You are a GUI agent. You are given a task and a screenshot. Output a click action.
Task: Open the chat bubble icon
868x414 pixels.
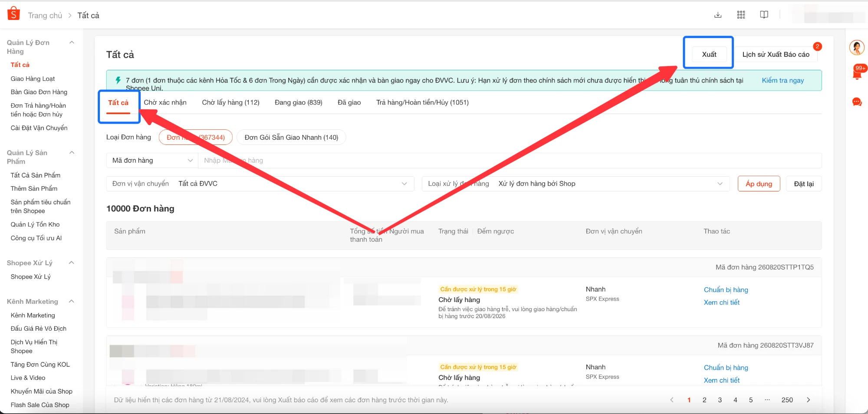click(x=857, y=102)
